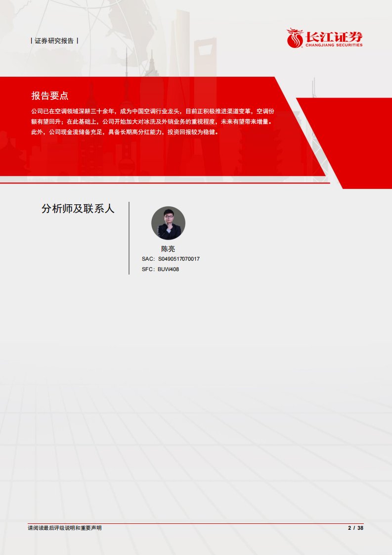The image size is (392, 555).
Task: Click the summary line starting with 公司已在空调领域
Action: point(153,112)
